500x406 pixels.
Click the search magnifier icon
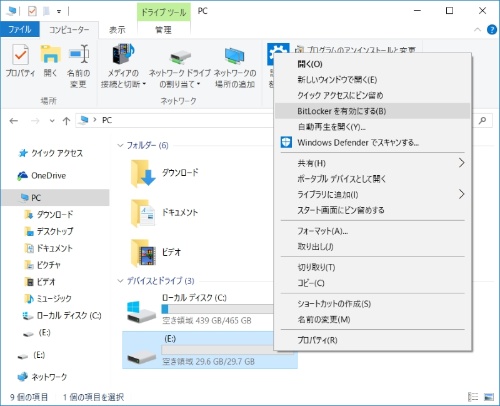482,120
